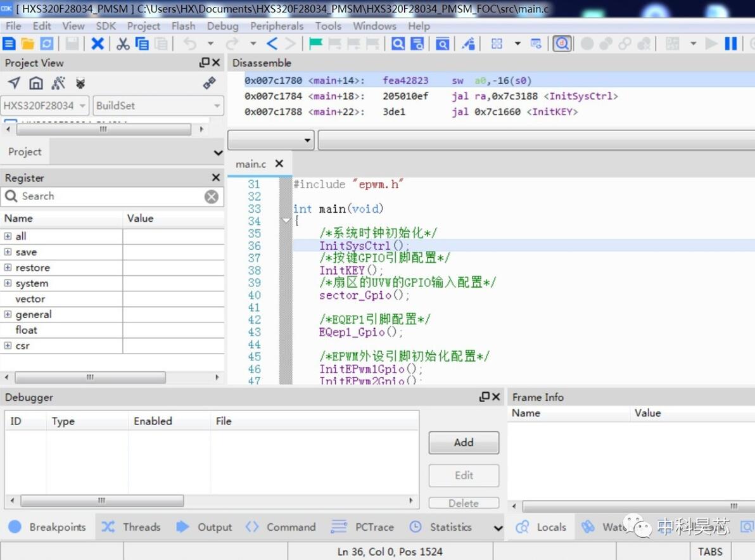
Task: Expand the Project section chevron
Action: (218, 152)
